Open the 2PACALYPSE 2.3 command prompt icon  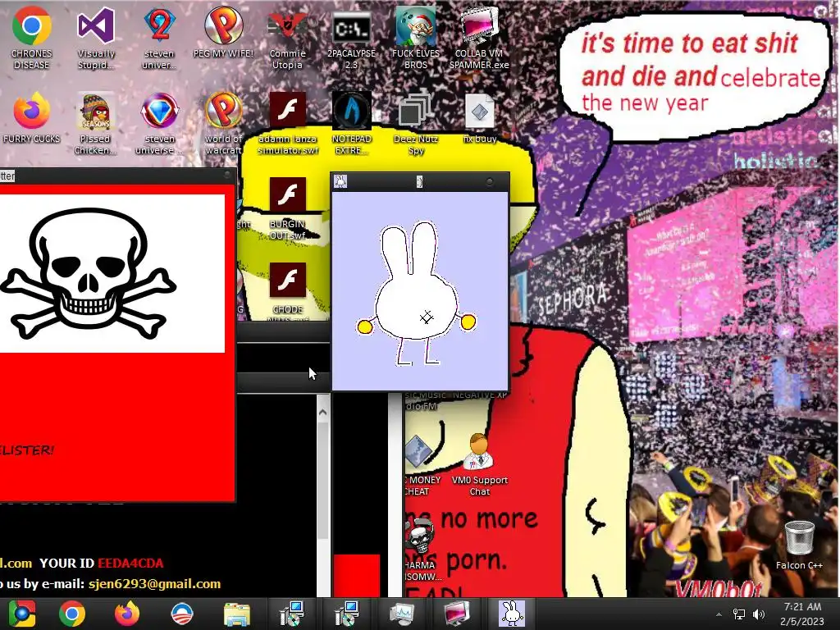tap(351, 38)
